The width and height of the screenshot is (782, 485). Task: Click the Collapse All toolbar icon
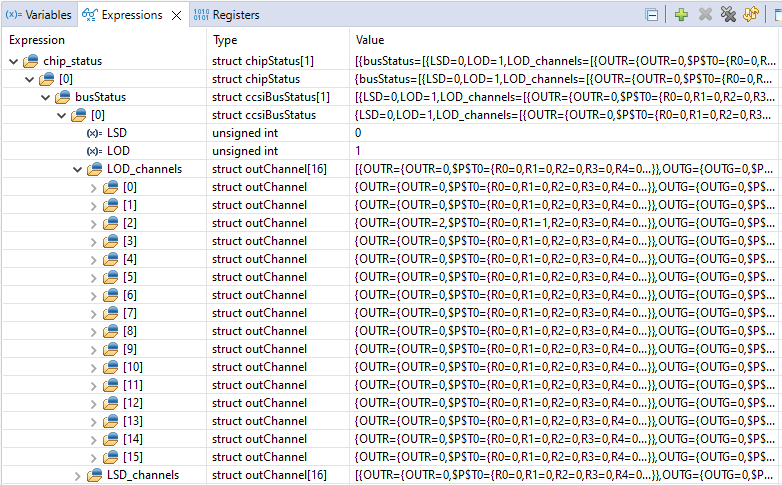(x=652, y=15)
